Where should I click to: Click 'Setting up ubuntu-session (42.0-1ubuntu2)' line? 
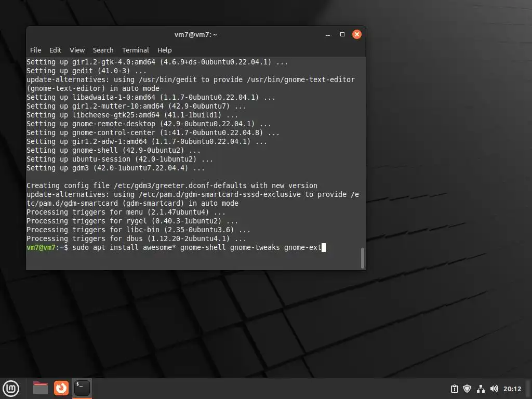click(x=120, y=159)
